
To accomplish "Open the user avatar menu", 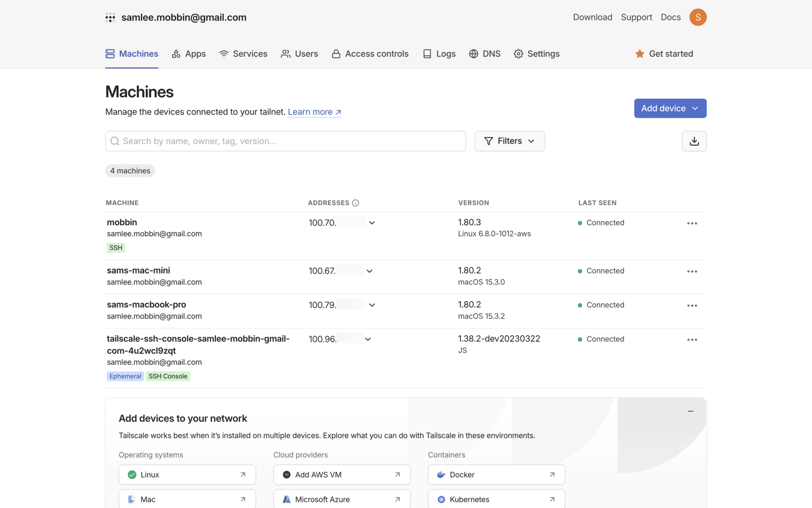I will pos(698,17).
